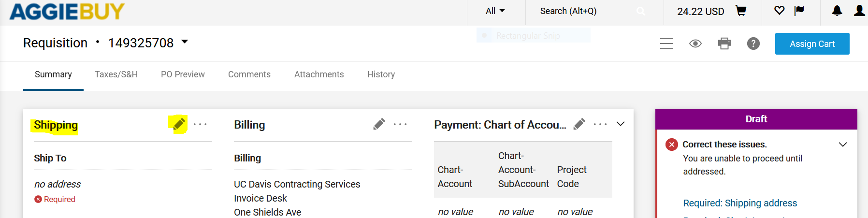The image size is (868, 218).
Task: Edit Billing with the pencil icon
Action: pos(379,124)
